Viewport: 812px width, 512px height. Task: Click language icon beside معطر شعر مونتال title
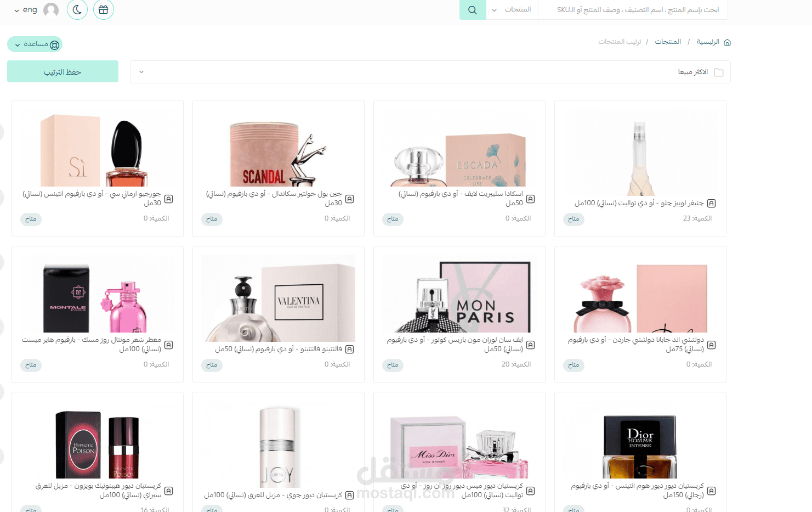tap(169, 345)
